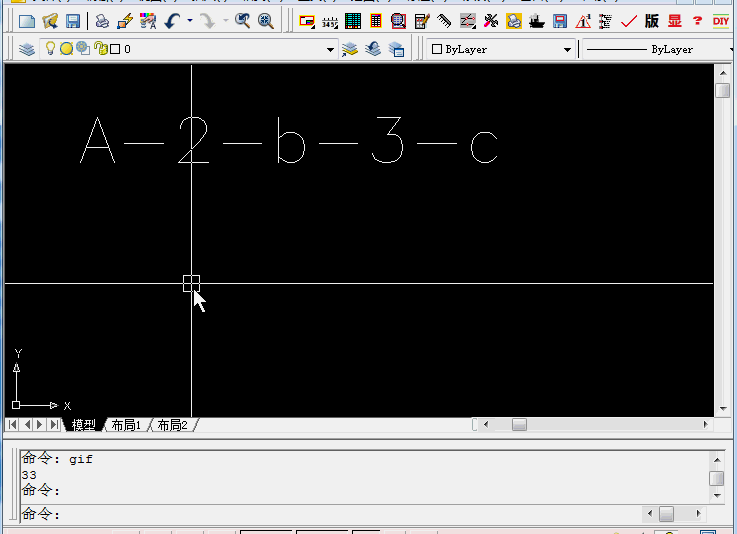Click the '33' output line in history
Viewport: 737px width, 534px height.
(29, 475)
